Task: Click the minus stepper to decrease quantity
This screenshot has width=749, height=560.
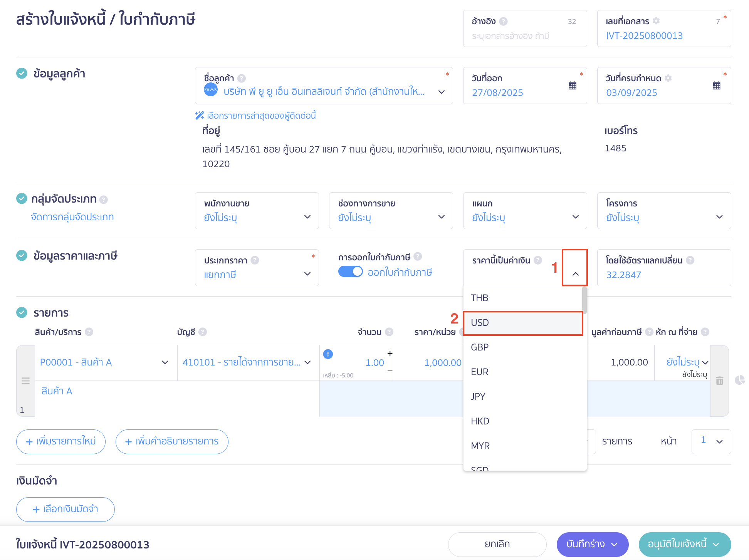Action: [390, 371]
